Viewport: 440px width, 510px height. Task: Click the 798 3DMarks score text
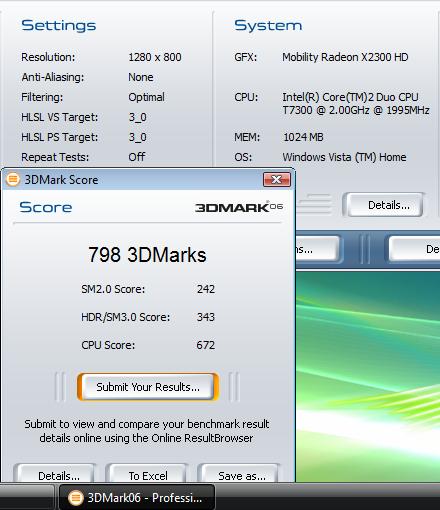[147, 255]
